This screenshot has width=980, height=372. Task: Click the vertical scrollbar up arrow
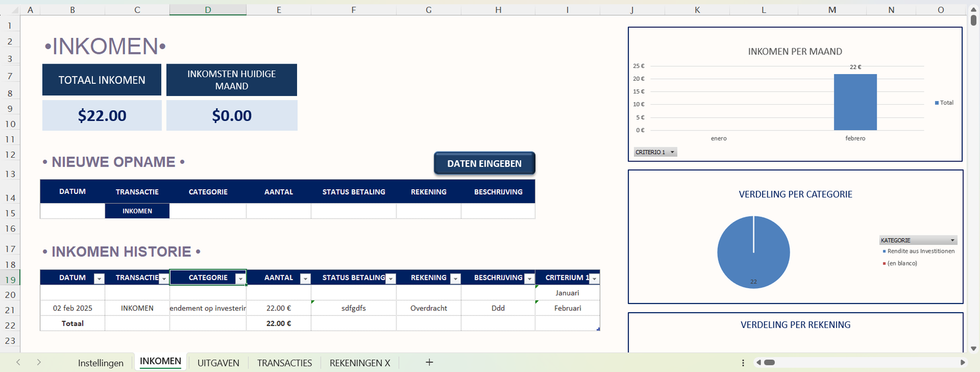tap(973, 10)
